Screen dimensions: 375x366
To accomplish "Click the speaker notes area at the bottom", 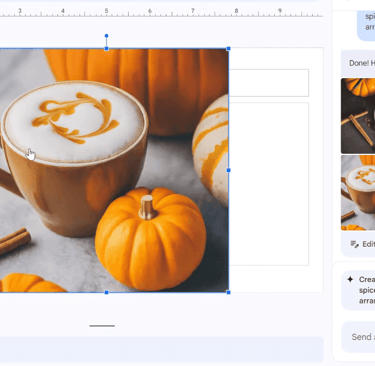I will [162, 349].
